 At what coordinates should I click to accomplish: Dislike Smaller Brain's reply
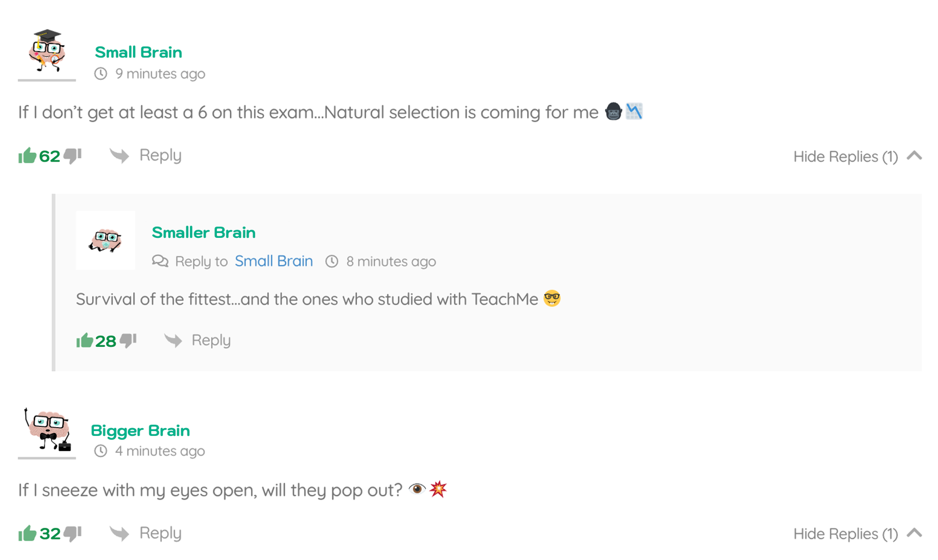click(x=128, y=340)
